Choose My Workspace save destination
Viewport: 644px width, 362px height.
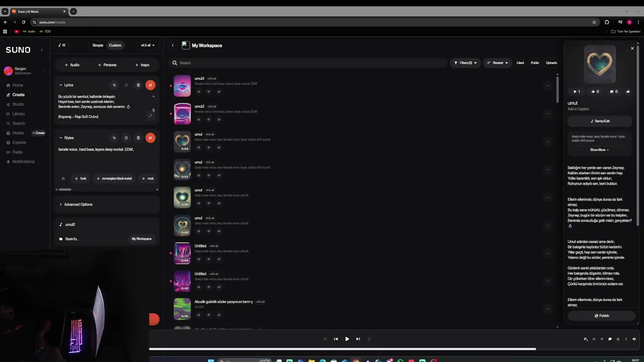(x=141, y=239)
